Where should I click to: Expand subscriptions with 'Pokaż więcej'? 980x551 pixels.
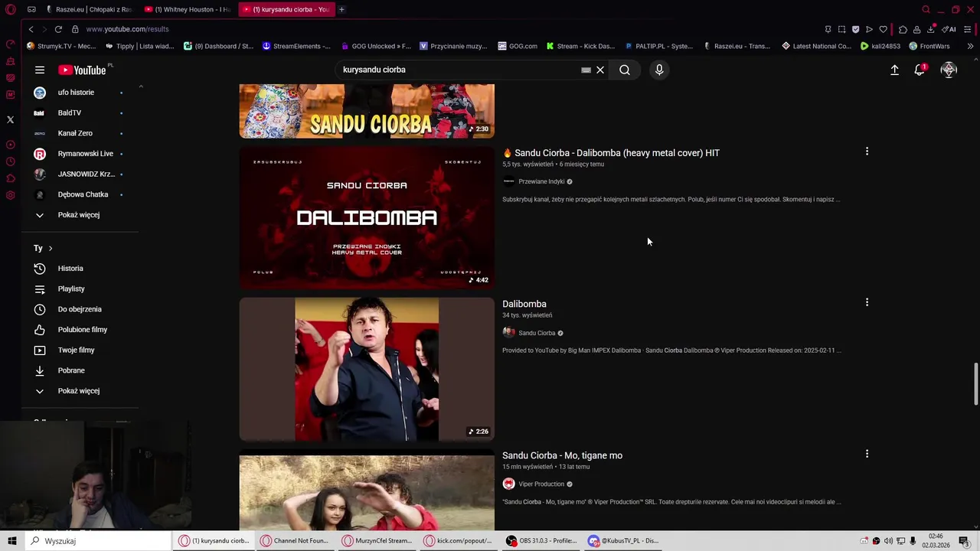click(x=78, y=215)
